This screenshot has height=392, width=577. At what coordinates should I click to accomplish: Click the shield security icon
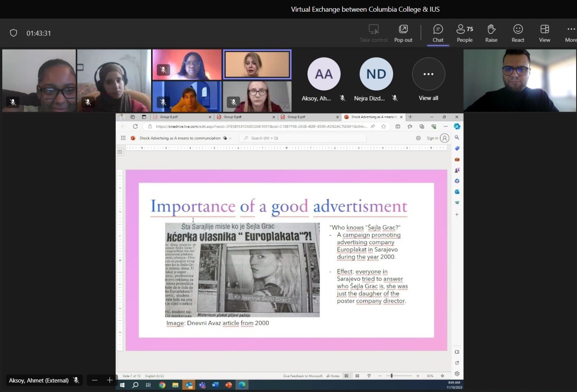point(14,33)
